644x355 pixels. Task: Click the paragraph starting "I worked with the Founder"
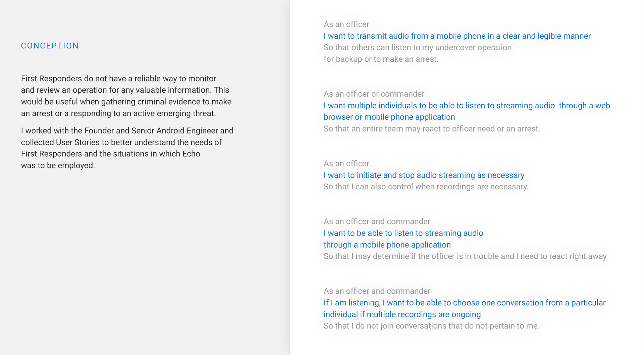(127, 148)
